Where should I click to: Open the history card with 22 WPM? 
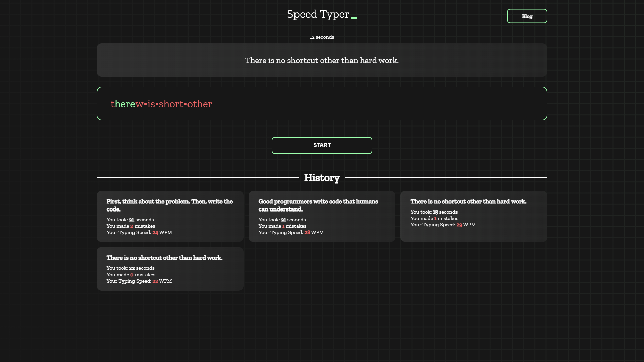coord(170,269)
